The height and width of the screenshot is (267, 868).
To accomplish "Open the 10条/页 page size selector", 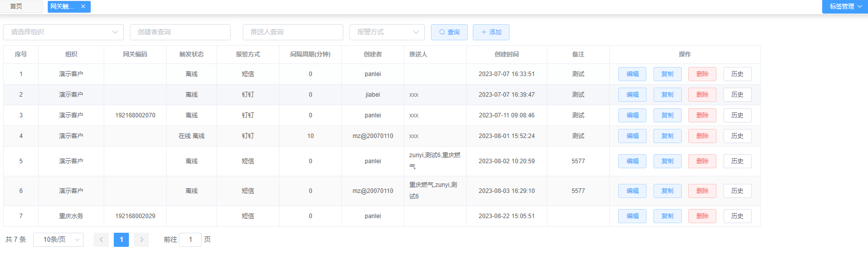I will click(58, 240).
